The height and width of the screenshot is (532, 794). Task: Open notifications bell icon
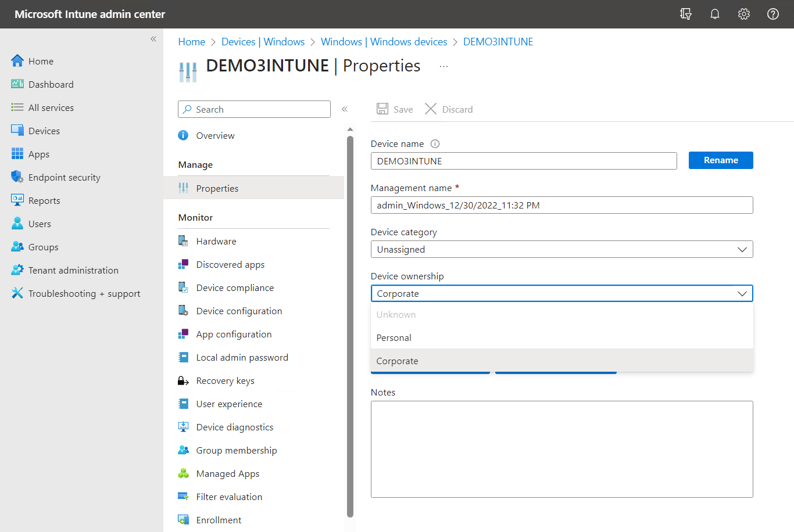[x=715, y=14]
